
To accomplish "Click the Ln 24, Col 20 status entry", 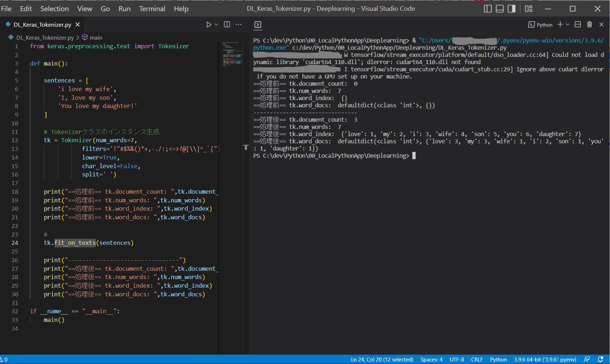I will tap(382, 359).
